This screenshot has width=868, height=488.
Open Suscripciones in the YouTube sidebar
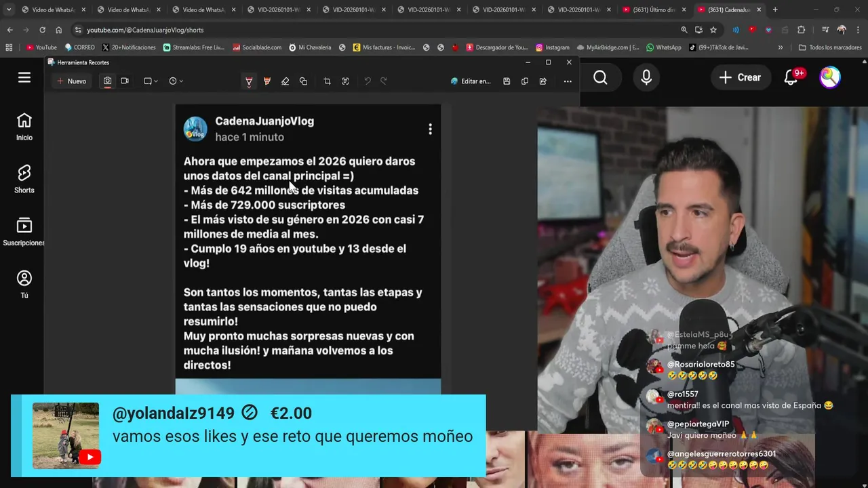(24, 232)
